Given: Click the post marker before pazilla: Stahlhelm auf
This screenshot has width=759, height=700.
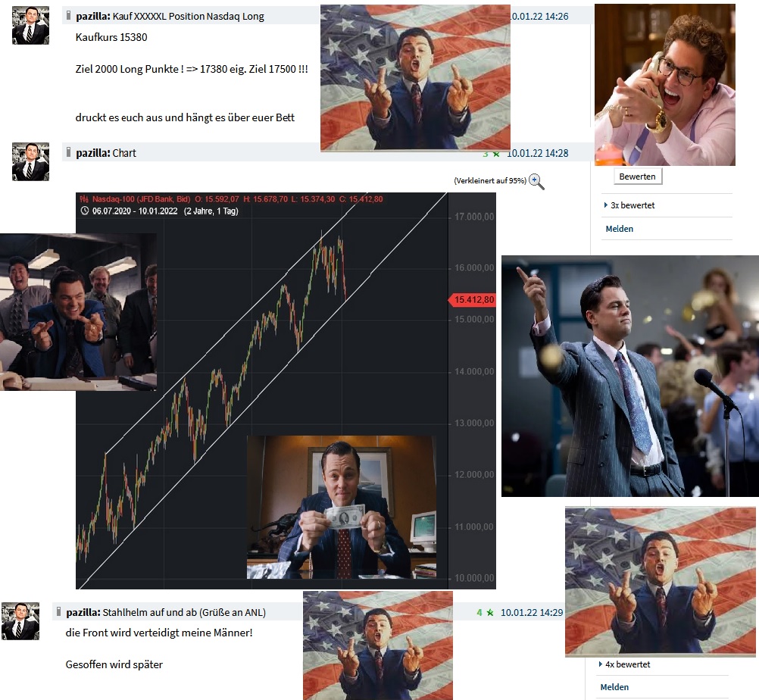Looking at the screenshot, I should pyautogui.click(x=59, y=611).
